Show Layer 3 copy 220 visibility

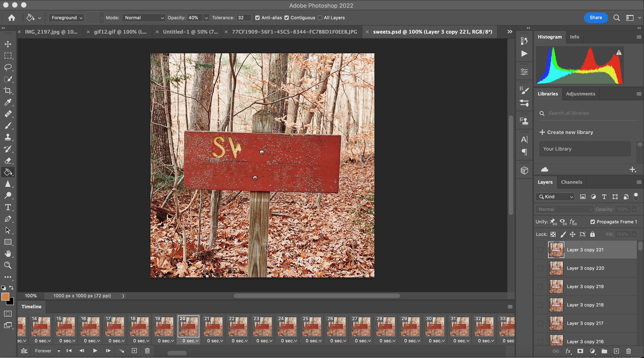(540, 268)
